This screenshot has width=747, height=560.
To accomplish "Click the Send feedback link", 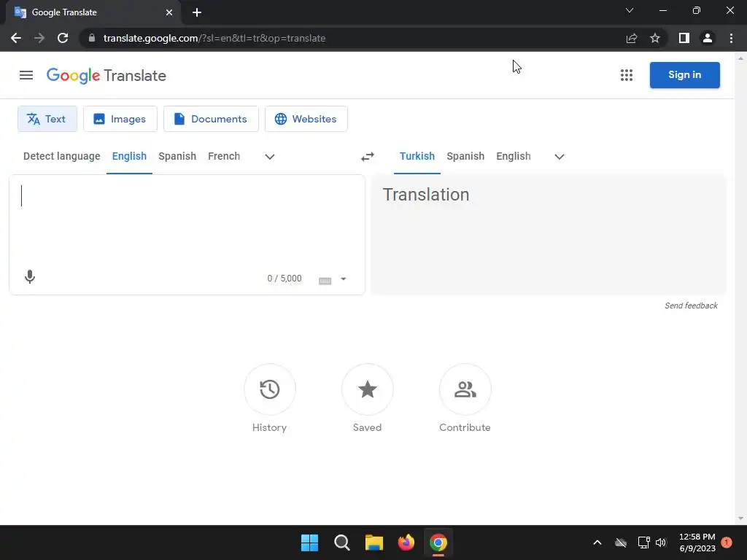I will (691, 306).
